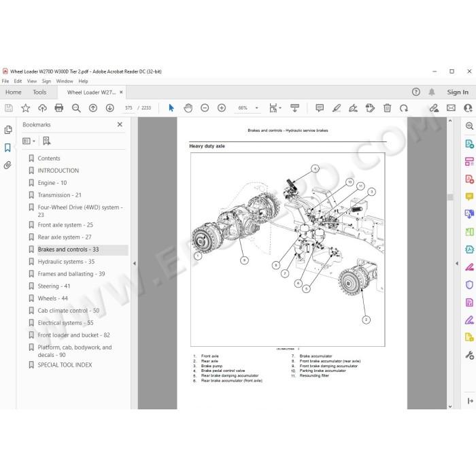Switch to the Tools tab

point(39,92)
